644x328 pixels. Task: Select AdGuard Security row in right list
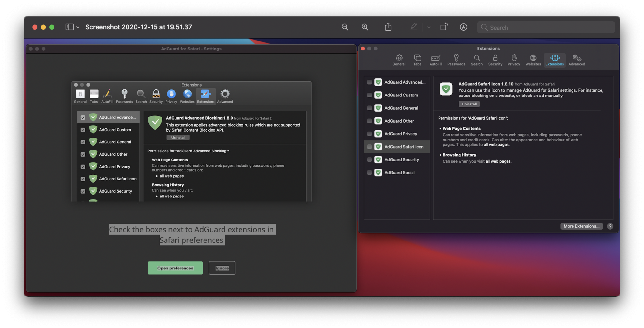397,159
